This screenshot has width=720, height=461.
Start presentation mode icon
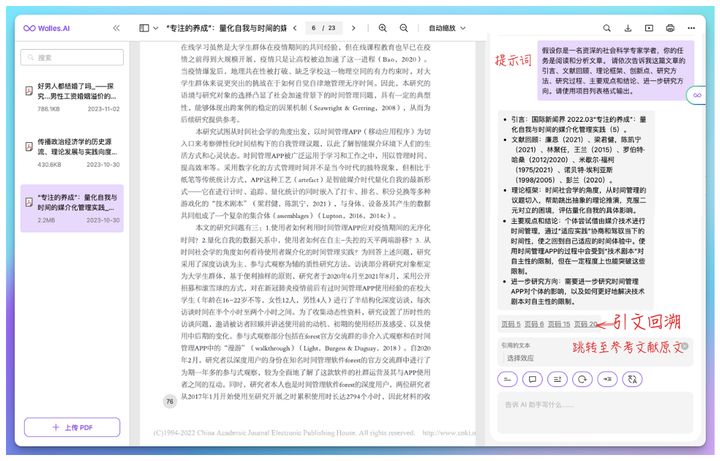click(649, 28)
